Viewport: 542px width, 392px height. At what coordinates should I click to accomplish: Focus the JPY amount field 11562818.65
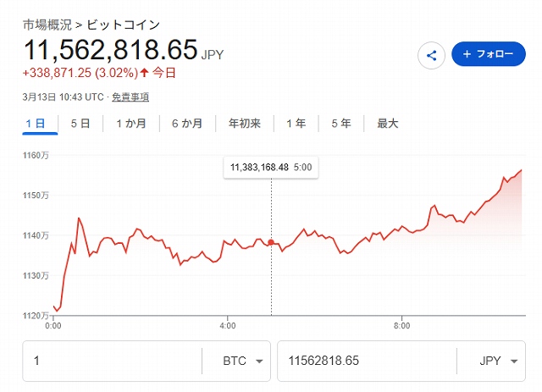point(364,361)
